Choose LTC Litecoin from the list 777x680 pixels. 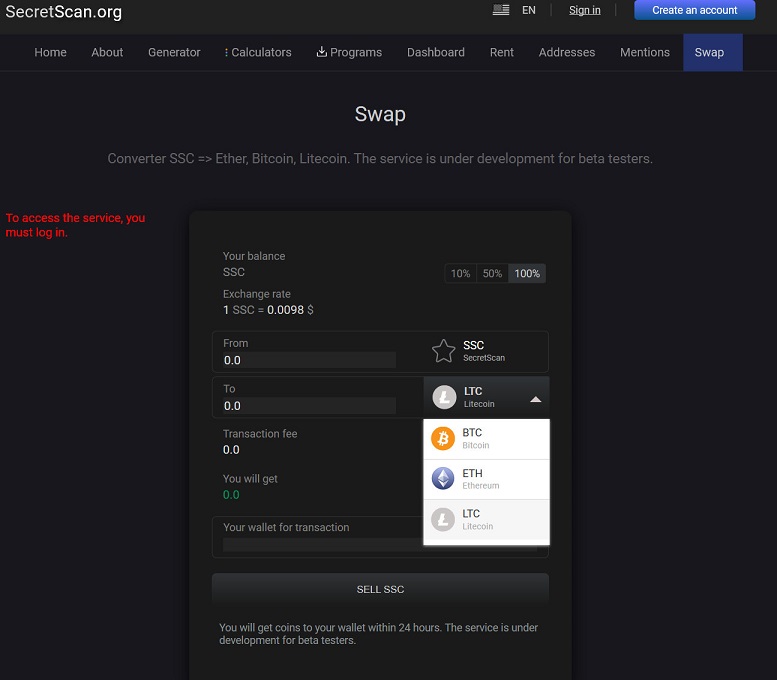[486, 519]
